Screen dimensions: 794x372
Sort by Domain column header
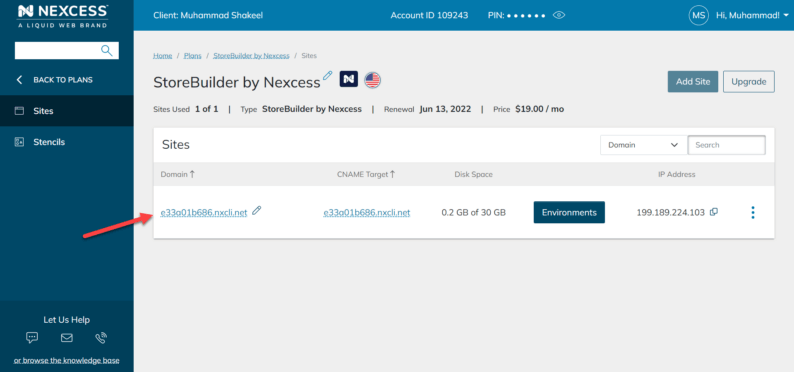coord(178,174)
